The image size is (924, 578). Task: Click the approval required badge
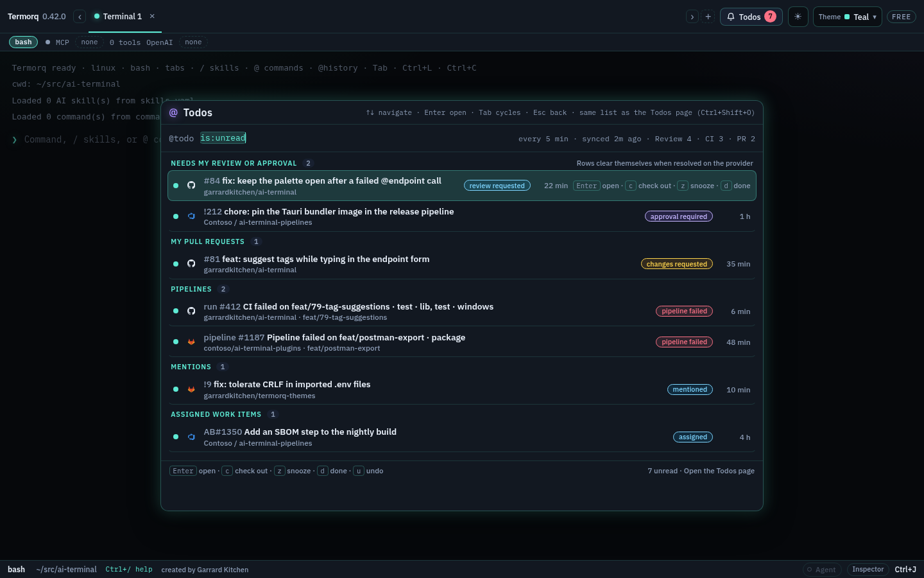[679, 216]
